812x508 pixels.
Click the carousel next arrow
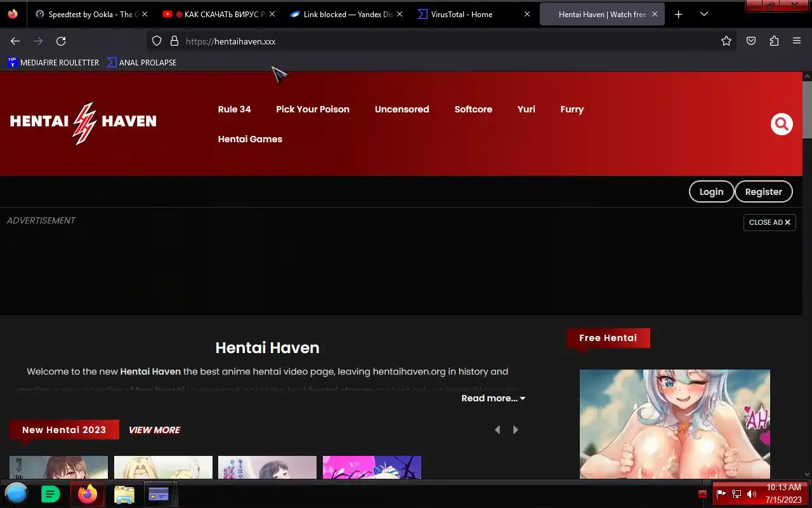click(516, 430)
